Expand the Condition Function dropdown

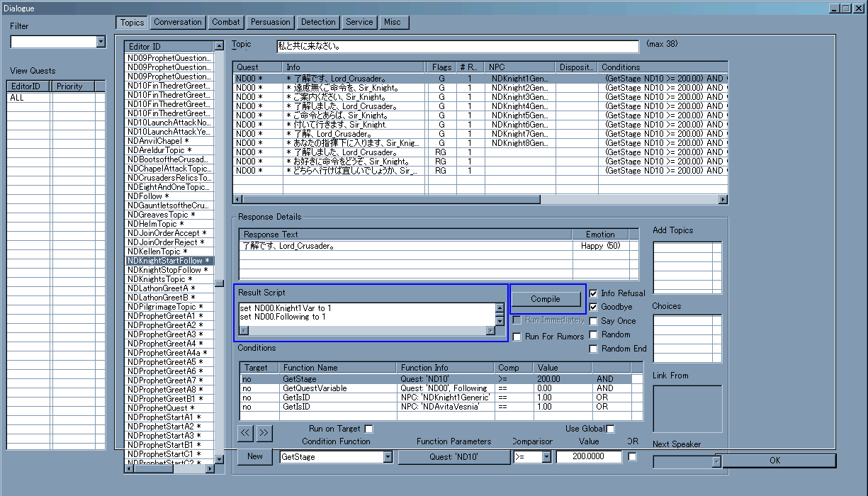point(388,457)
